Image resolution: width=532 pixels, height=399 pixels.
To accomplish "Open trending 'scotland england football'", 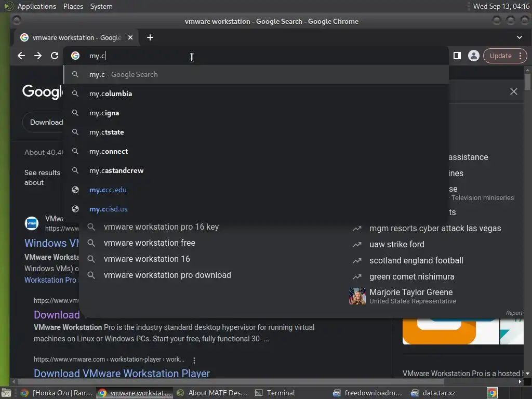I will (416, 261).
